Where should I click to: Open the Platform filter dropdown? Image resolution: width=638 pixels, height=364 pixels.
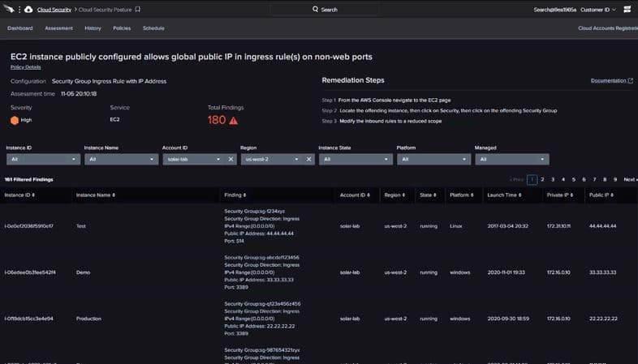[433, 159]
